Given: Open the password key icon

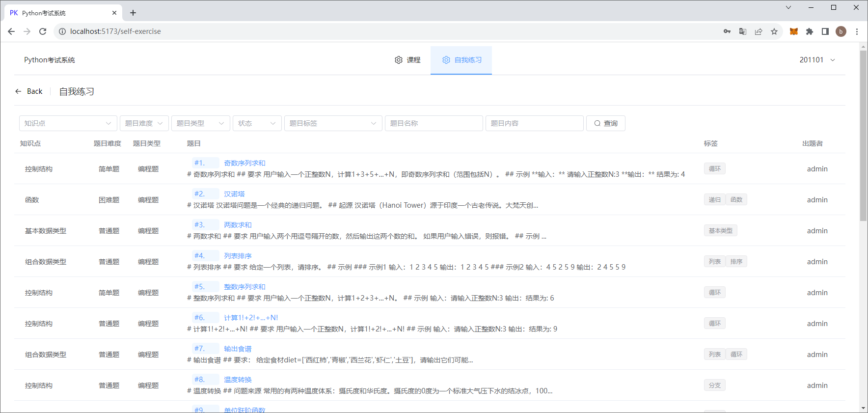Looking at the screenshot, I should click(727, 31).
